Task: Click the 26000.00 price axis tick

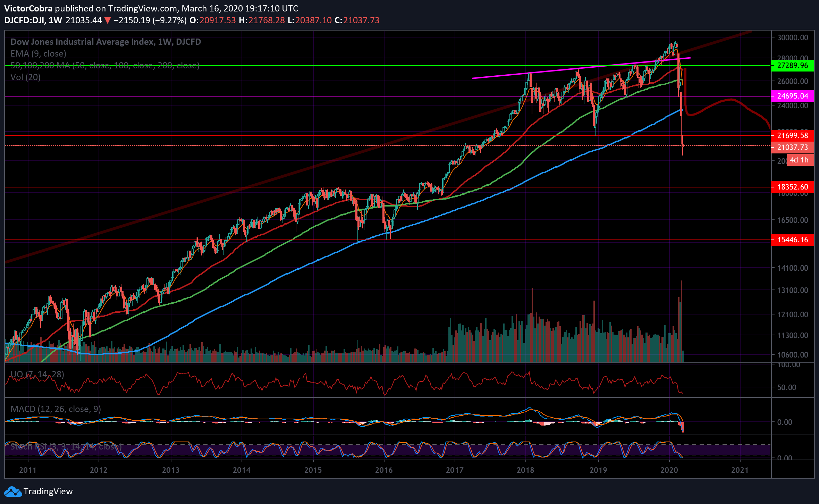Action: click(x=793, y=81)
